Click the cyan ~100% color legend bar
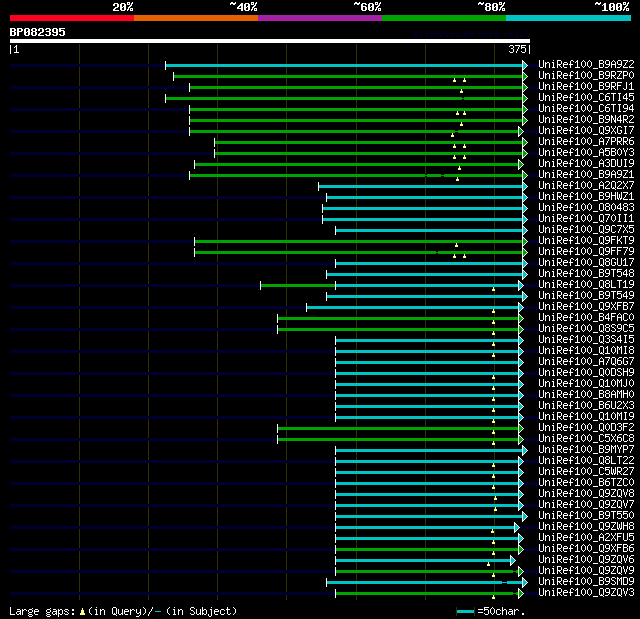 point(568,18)
